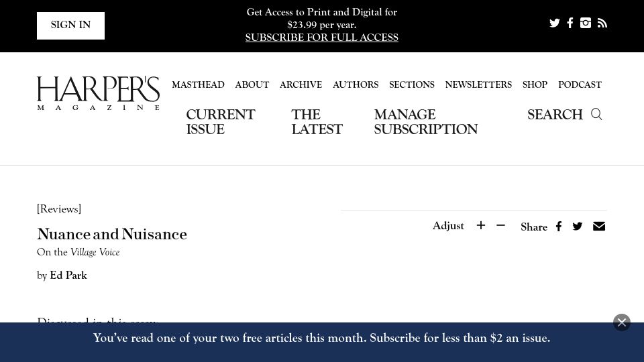Image resolution: width=644 pixels, height=362 pixels.
Task: Click the Harper's Magazine logo
Action: coord(99,93)
